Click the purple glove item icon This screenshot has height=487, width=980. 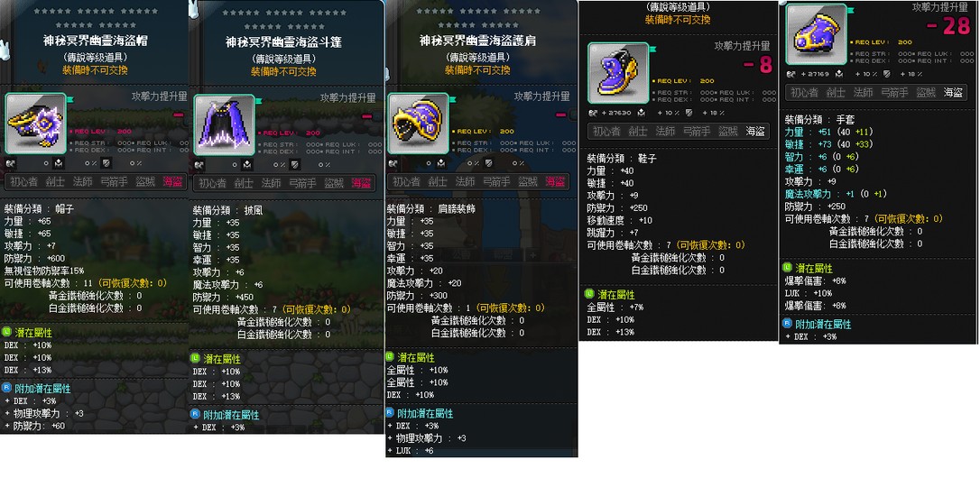(817, 34)
